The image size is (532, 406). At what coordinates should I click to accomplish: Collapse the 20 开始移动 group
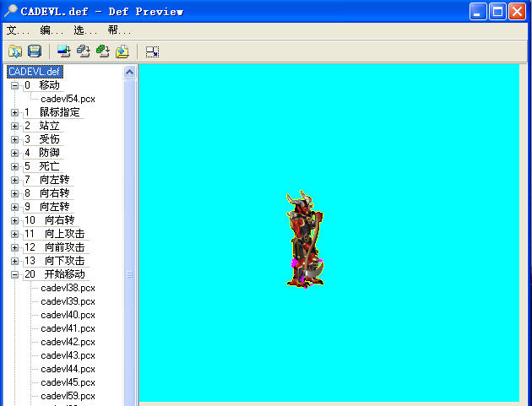[x=14, y=274]
